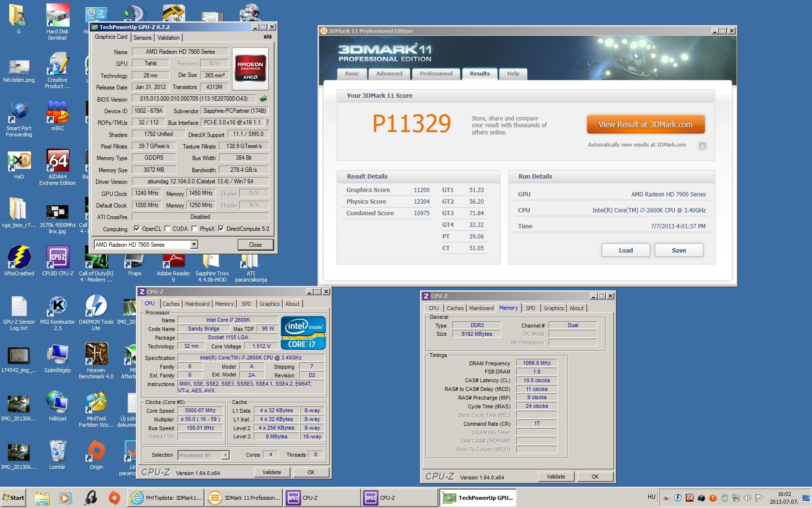
Task: Open the Graphics tab in right CPU-Z window
Action: (553, 308)
